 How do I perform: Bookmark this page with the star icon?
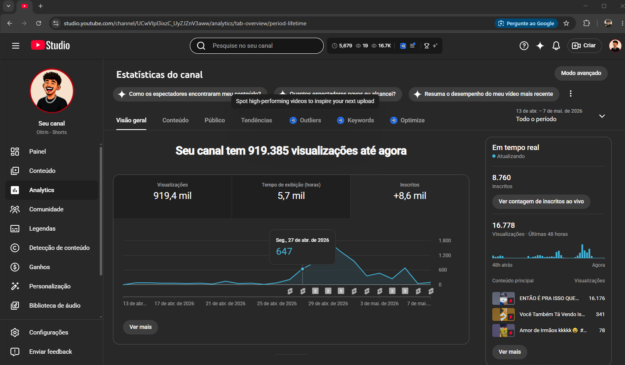point(566,24)
